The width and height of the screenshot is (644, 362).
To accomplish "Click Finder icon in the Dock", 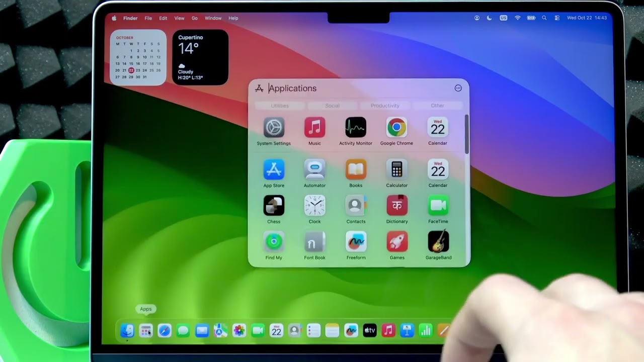I will pyautogui.click(x=127, y=330).
